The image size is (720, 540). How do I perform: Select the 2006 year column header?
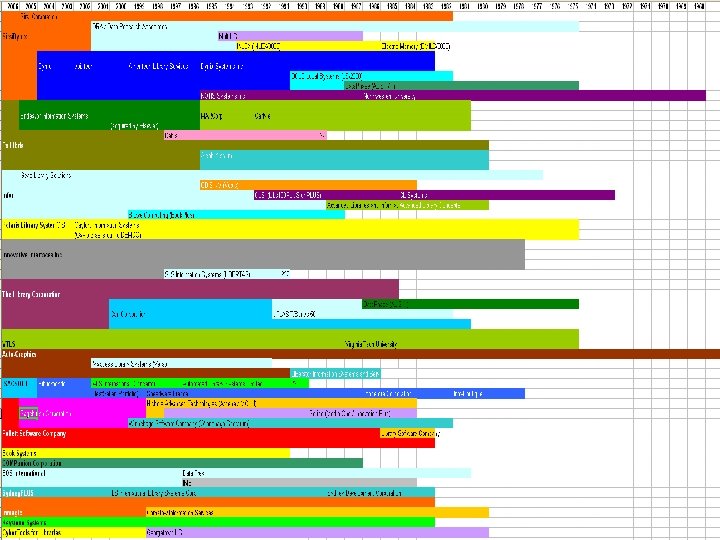coord(13,6)
